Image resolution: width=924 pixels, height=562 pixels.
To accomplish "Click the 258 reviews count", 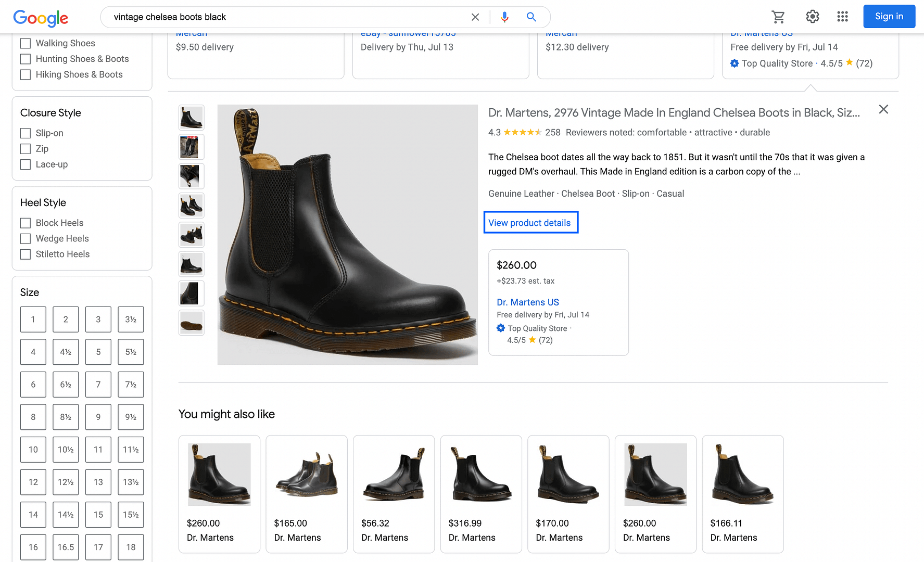I will point(552,133).
